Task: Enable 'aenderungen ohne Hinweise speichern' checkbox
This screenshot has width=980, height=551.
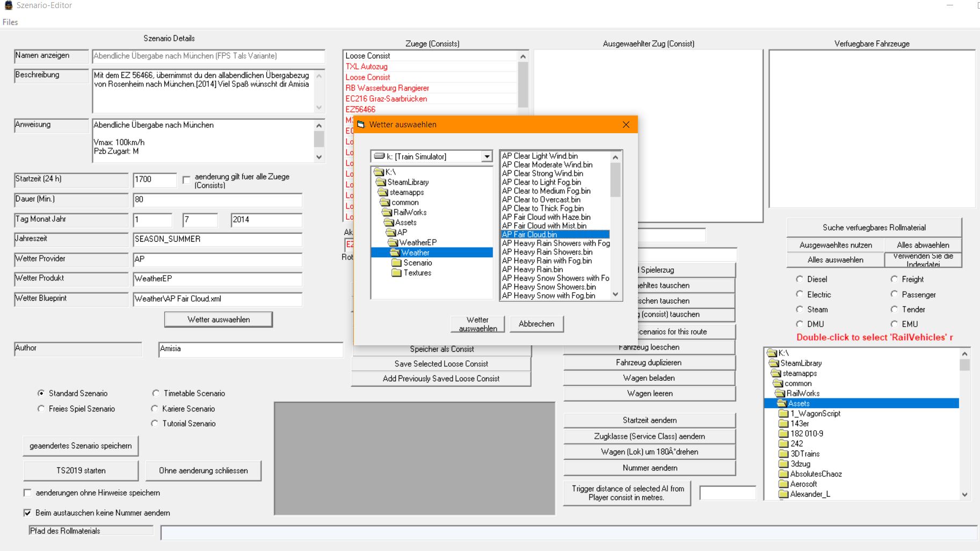Action: [x=27, y=492]
